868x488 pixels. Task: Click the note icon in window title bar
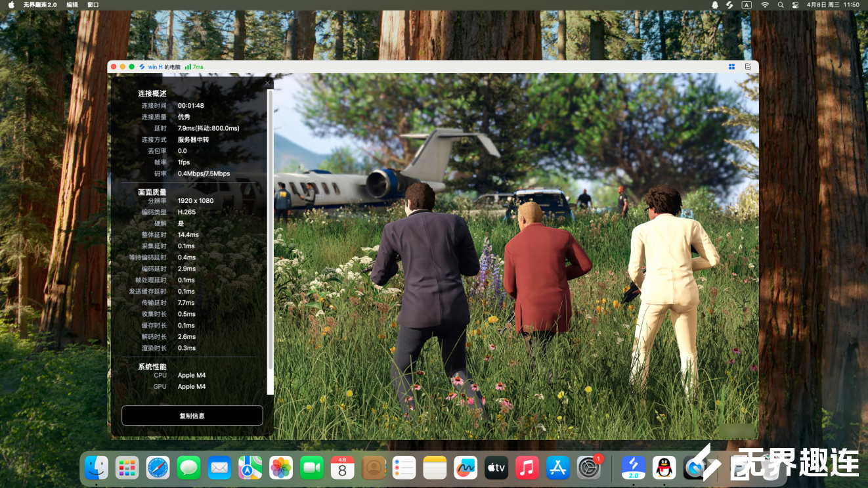coord(748,66)
